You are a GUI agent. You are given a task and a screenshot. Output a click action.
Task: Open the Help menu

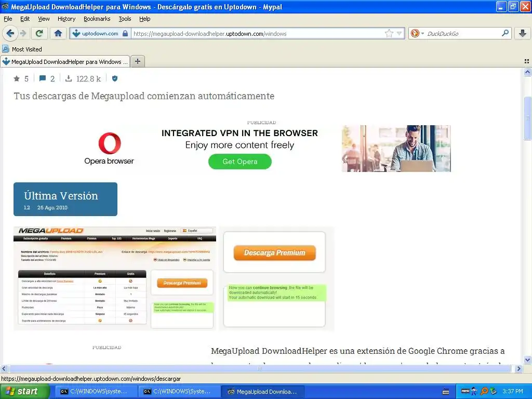144,19
